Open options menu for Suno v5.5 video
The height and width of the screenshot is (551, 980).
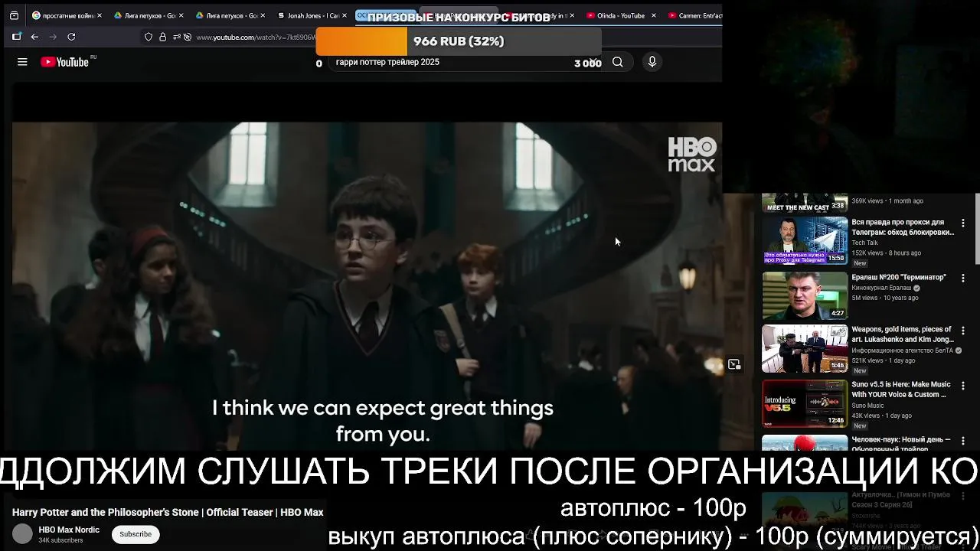tap(963, 385)
